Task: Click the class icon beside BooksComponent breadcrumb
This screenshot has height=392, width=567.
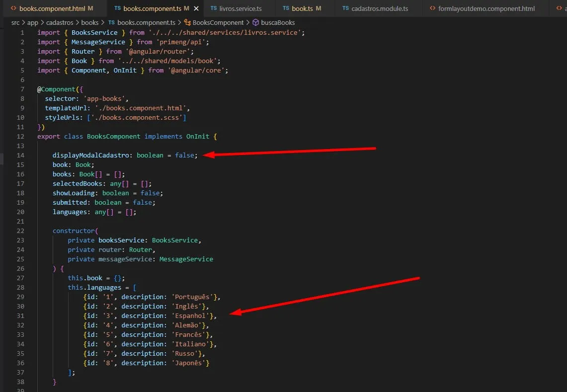Action: [187, 22]
